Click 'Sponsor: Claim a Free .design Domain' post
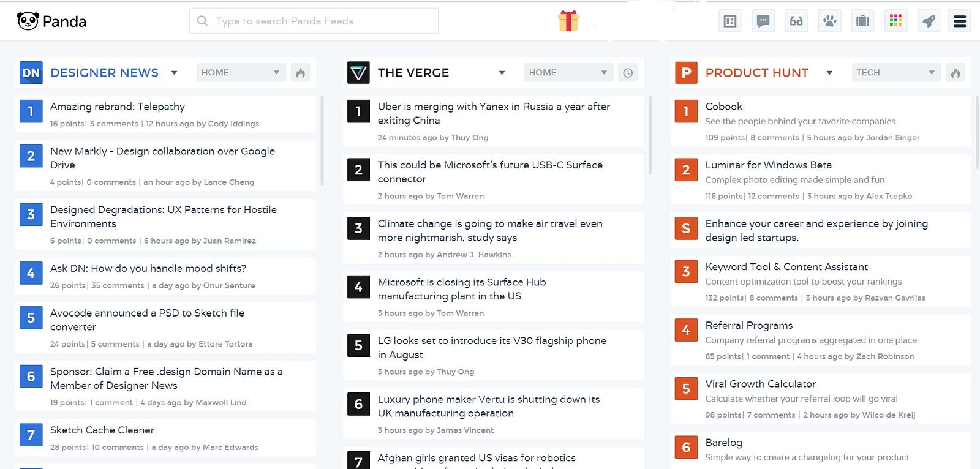 (167, 378)
